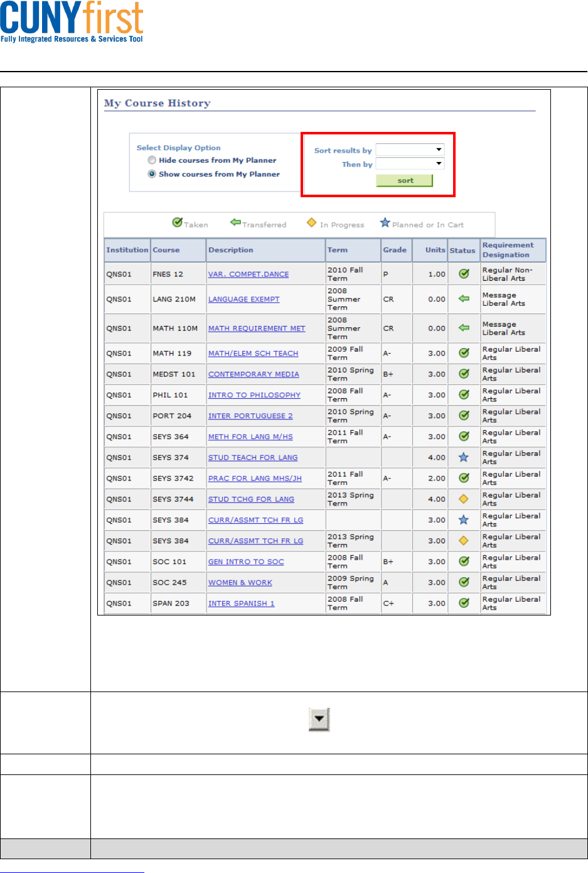
Task: Open the MATH/ELEM SCH TEACH link
Action: click(x=254, y=354)
